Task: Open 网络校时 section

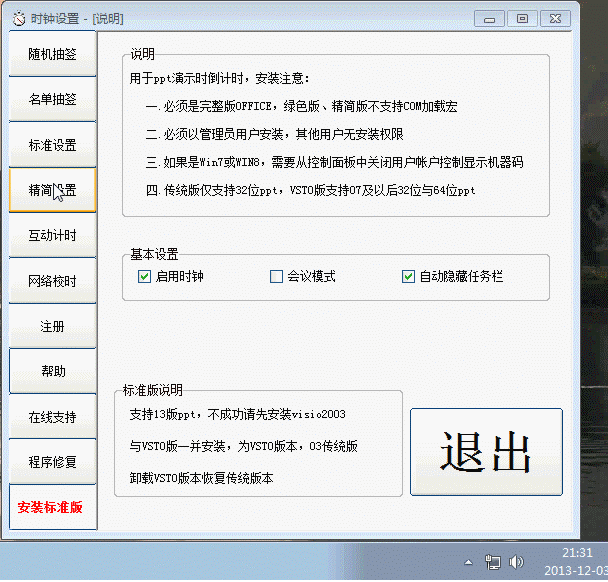Action: [x=52, y=281]
